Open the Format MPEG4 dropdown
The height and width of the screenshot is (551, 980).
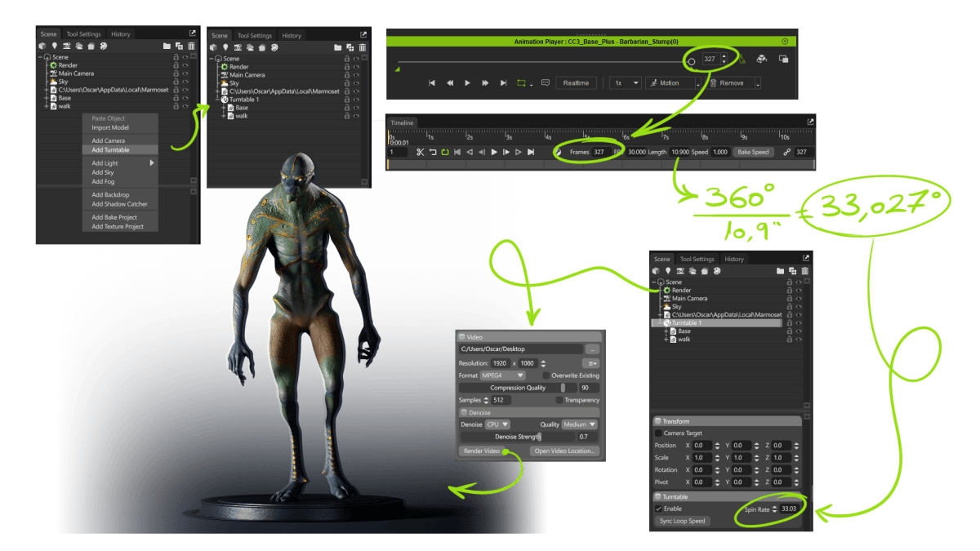(x=505, y=375)
